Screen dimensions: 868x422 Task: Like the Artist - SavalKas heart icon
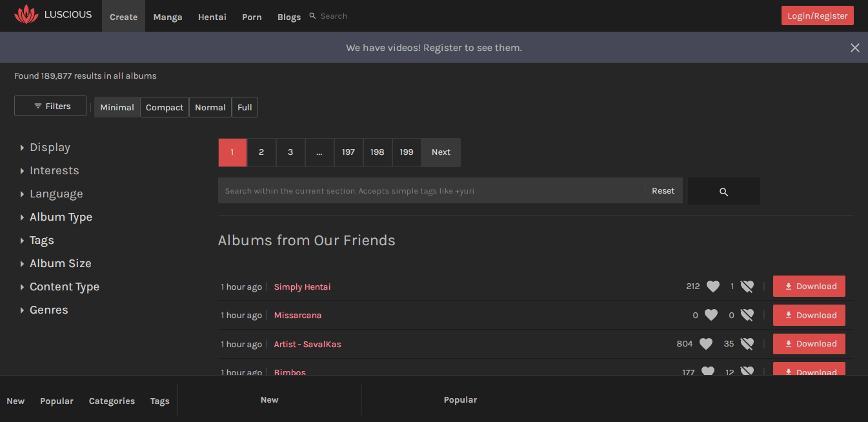click(x=706, y=344)
